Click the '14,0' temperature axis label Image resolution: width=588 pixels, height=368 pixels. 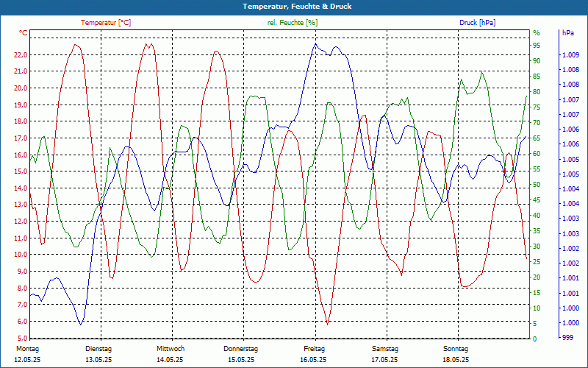(x=21, y=188)
